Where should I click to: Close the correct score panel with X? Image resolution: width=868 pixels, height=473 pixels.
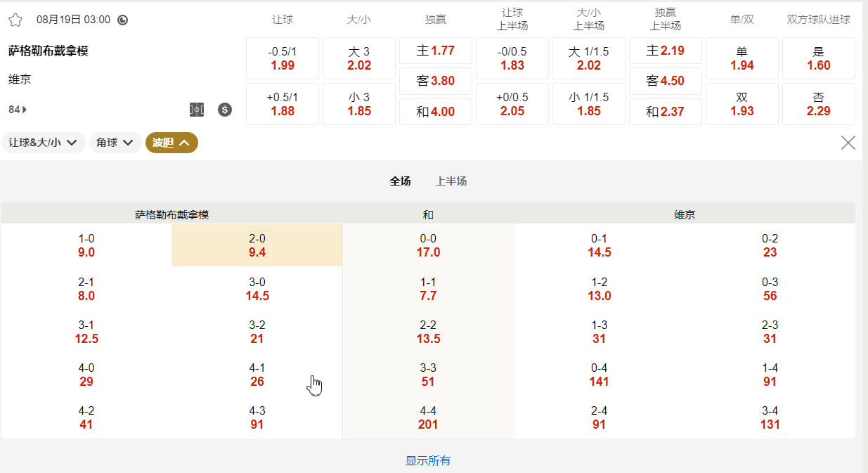[848, 143]
